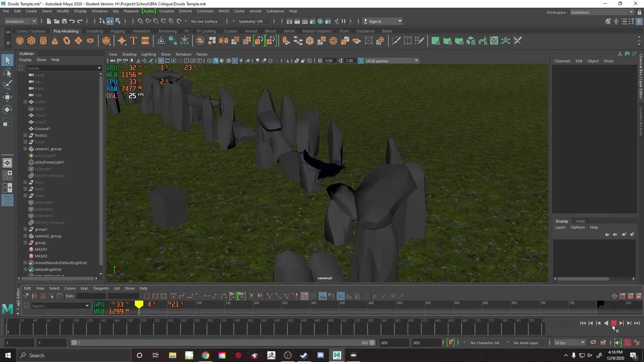Expand the Rocks2 node in Outliner
The width and height of the screenshot is (644, 362).
tap(25, 135)
